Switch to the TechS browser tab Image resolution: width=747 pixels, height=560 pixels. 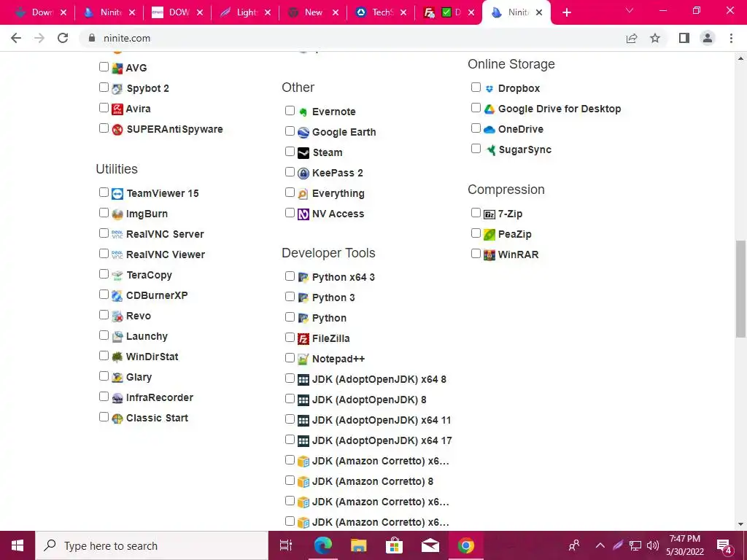[x=381, y=12]
